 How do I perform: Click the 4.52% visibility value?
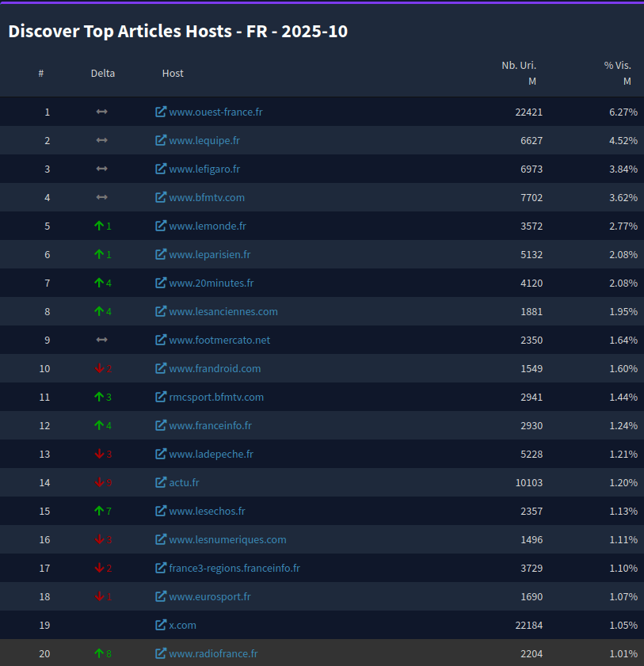click(x=623, y=141)
